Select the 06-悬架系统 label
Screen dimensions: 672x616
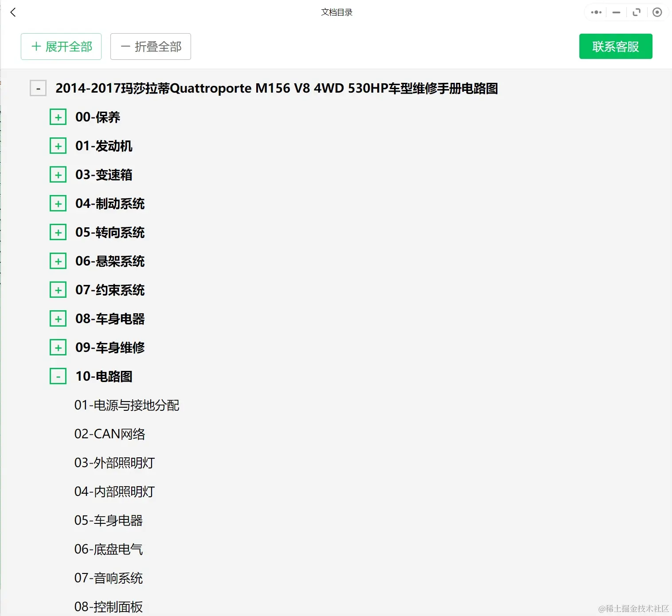tap(110, 261)
